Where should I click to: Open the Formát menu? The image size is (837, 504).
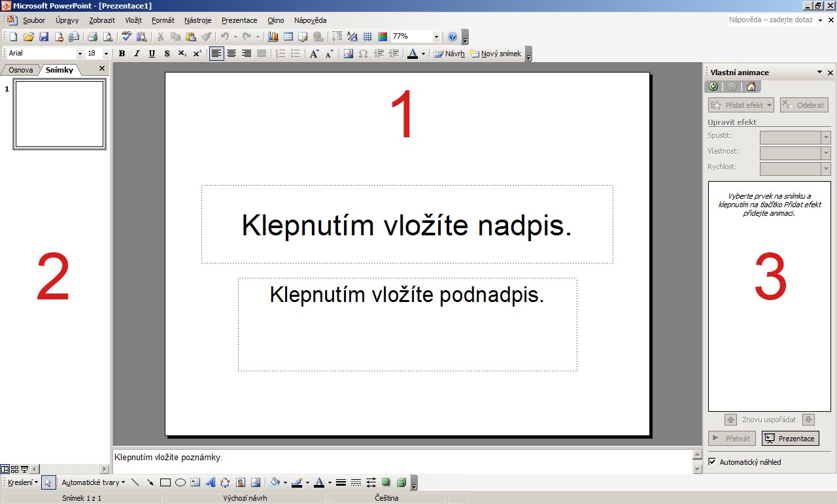point(163,20)
